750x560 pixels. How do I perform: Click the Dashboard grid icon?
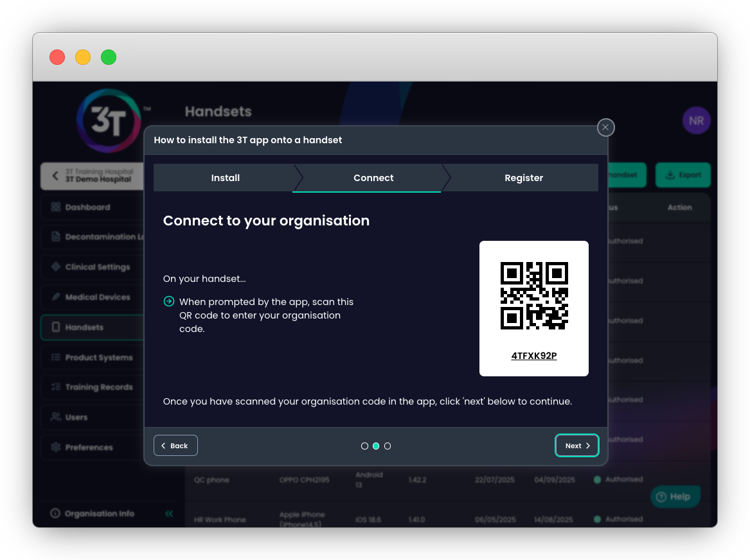pyautogui.click(x=56, y=207)
